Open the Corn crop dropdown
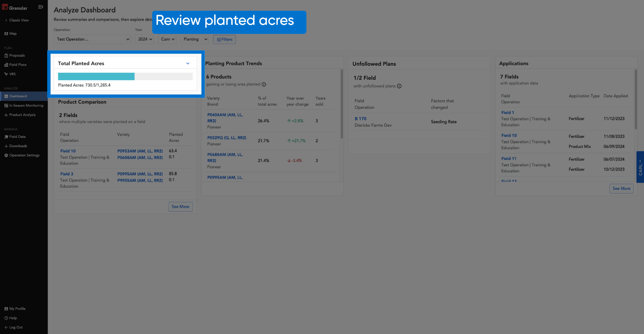The width and height of the screenshot is (644, 334). tap(167, 39)
